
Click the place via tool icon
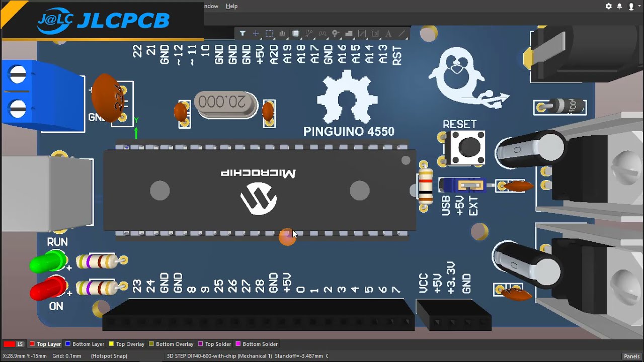point(336,34)
